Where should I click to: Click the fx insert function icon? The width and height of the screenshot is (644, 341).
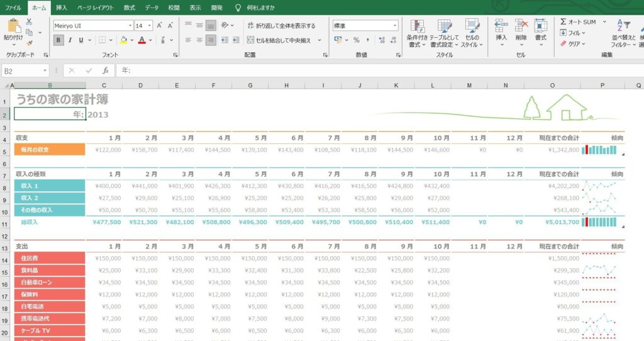point(106,70)
